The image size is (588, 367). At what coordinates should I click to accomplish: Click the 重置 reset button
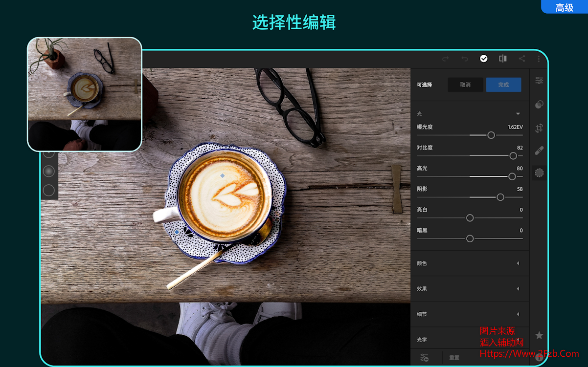(x=454, y=358)
